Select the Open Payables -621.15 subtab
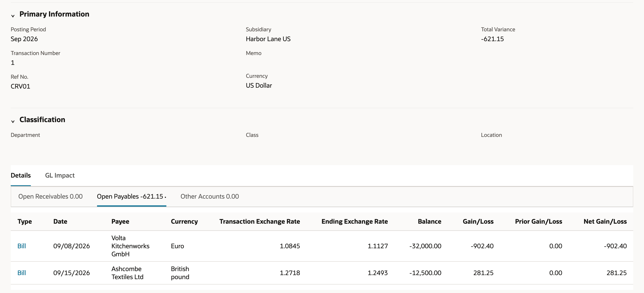The image size is (644, 293). click(131, 196)
